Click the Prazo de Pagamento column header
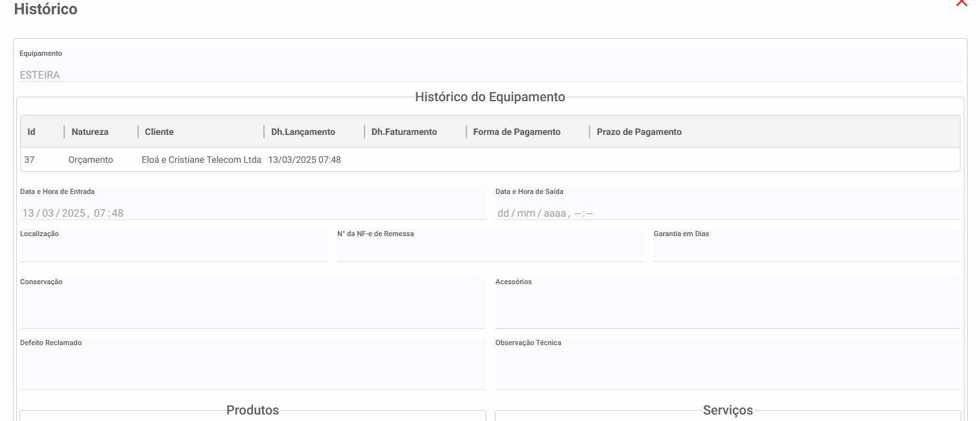This screenshot has height=421, width=980. pos(639,132)
